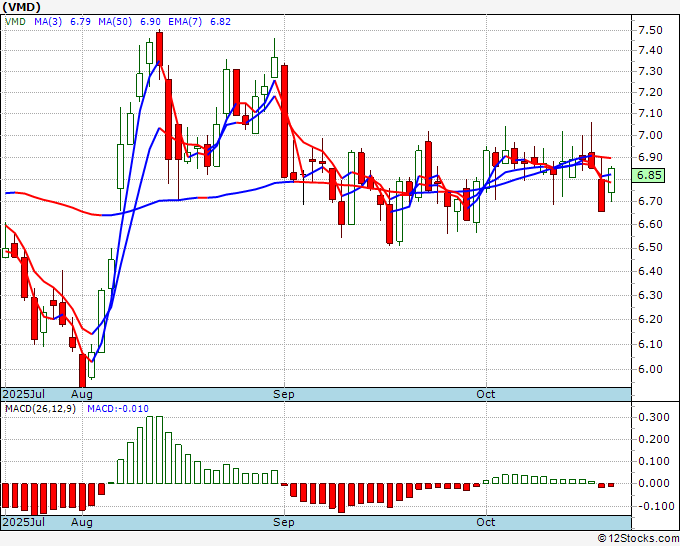The height and width of the screenshot is (546, 680).
Task: Click the Sep marker on price chart axis
Action: point(284,394)
